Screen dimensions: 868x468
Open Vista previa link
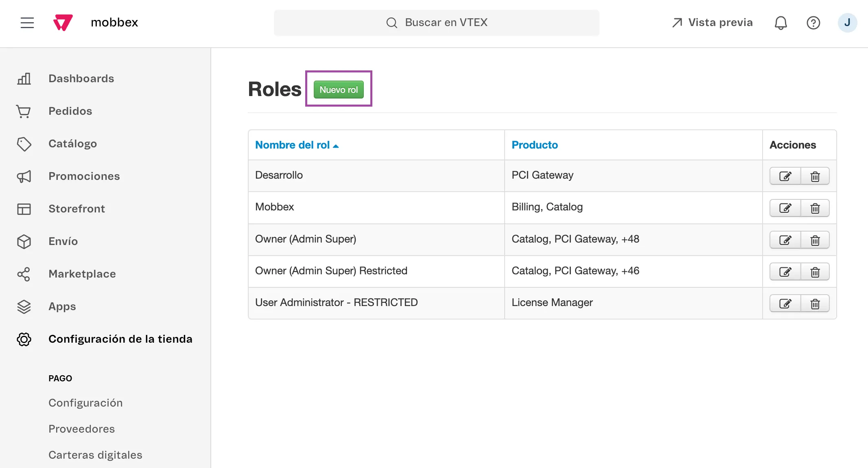pos(712,22)
